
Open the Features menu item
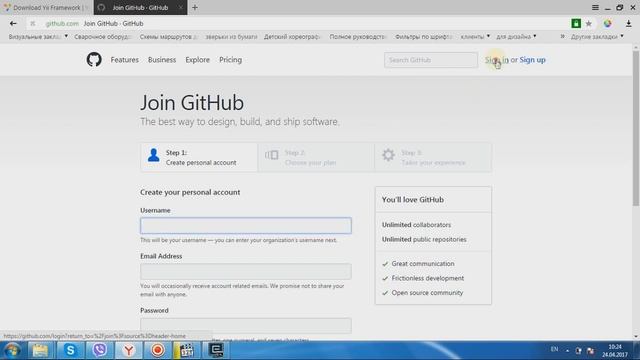[124, 60]
